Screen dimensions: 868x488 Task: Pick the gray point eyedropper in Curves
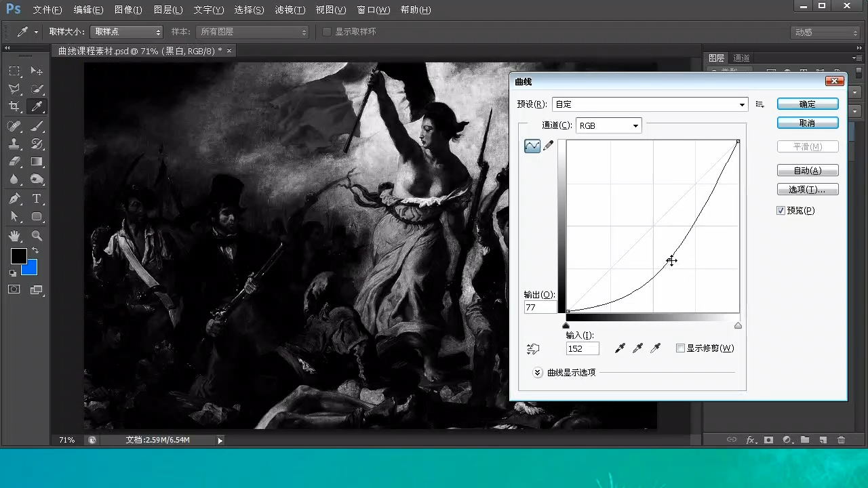coord(637,348)
